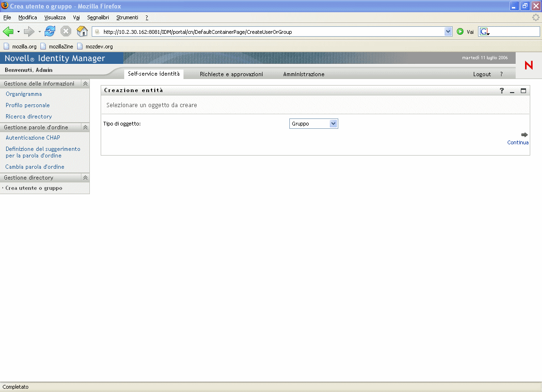Open the Google search engine selector icon
Viewport: 542px width, 392px height.
click(x=485, y=32)
